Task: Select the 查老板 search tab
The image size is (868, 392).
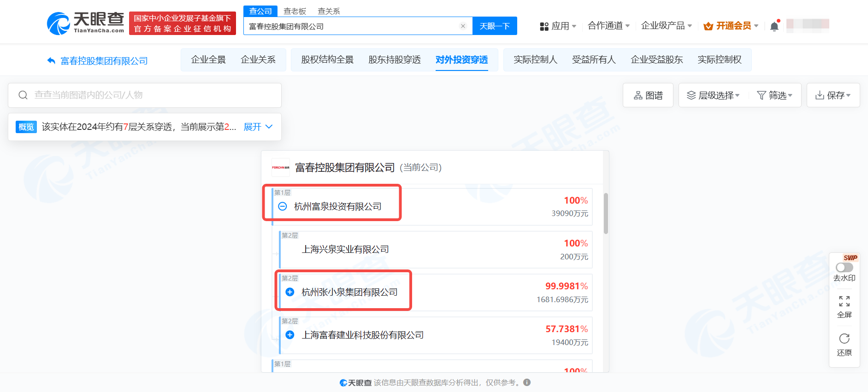Action: click(x=295, y=11)
